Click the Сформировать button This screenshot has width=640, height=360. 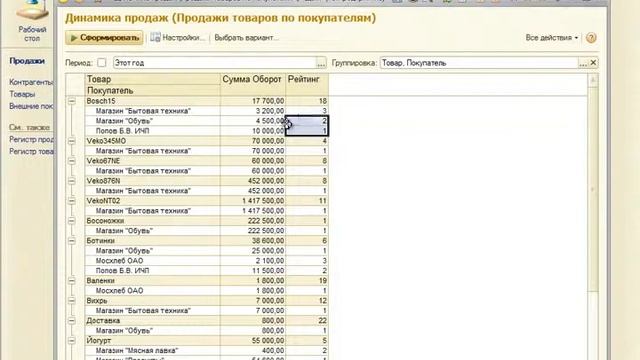104,38
